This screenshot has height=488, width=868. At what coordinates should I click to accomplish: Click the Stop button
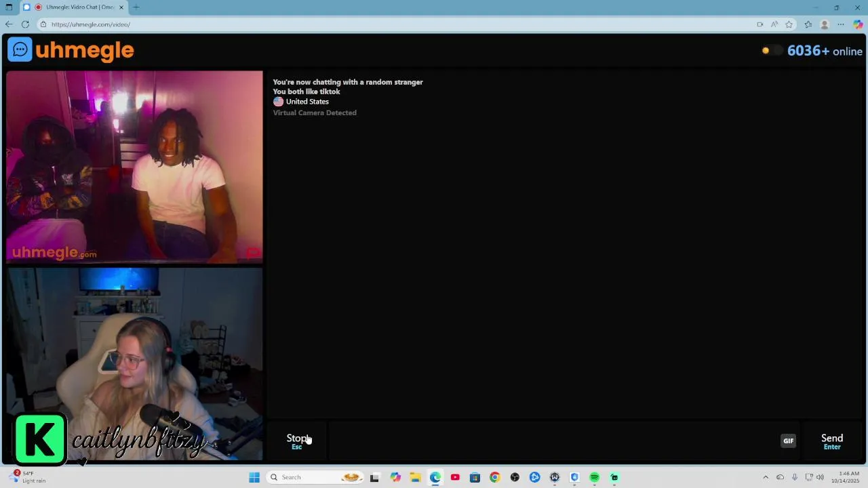[297, 441]
